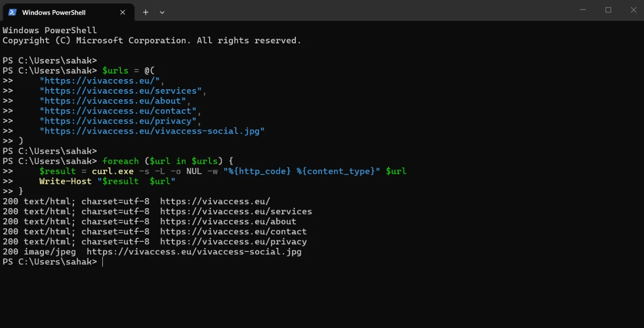The width and height of the screenshot is (644, 328).
Task: Click quoted string "https://vivaccess.eu/" in array
Action: coord(99,81)
